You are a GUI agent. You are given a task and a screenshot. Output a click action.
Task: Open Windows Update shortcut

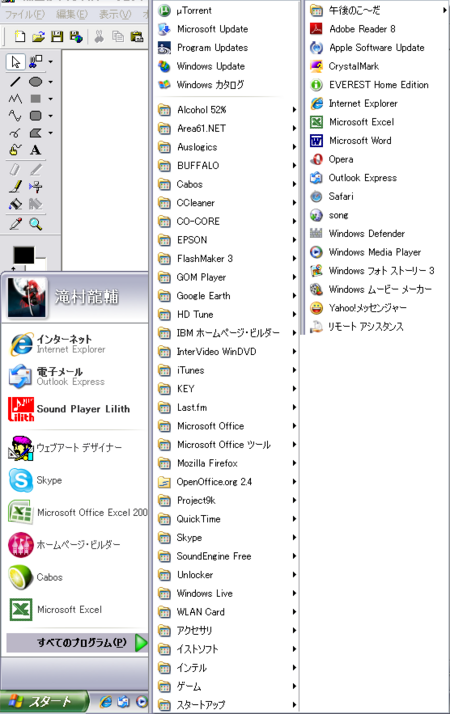click(x=226, y=66)
